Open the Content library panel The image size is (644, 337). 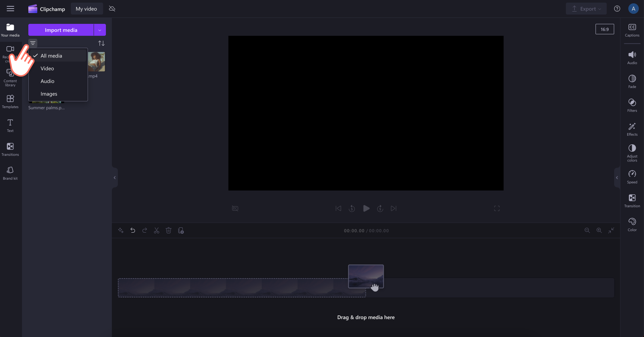(x=10, y=78)
